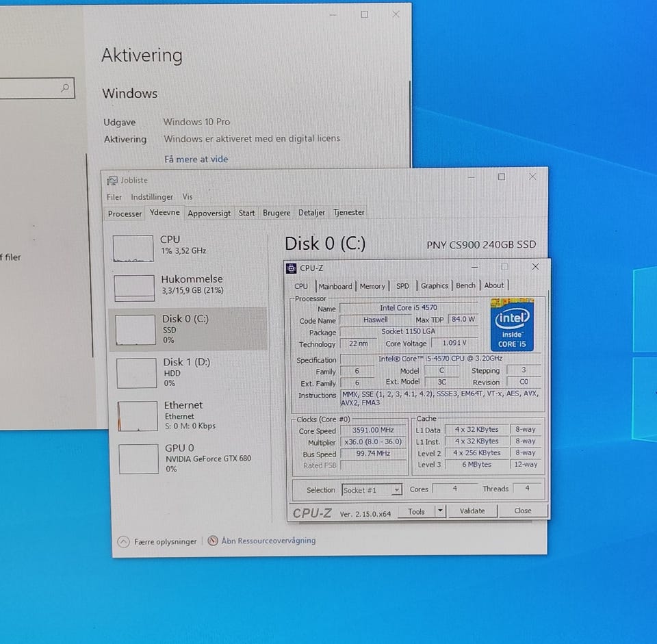The width and height of the screenshot is (657, 644).
Task: Click the Tools button in CPU-Z
Action: [416, 512]
